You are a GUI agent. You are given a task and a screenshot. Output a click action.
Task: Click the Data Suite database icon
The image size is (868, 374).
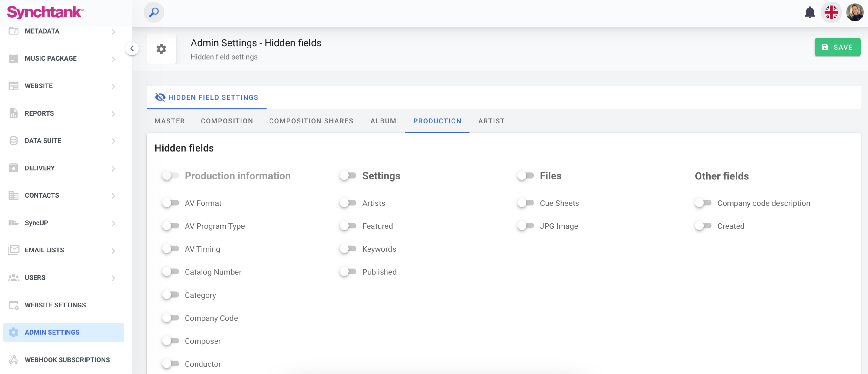(14, 141)
